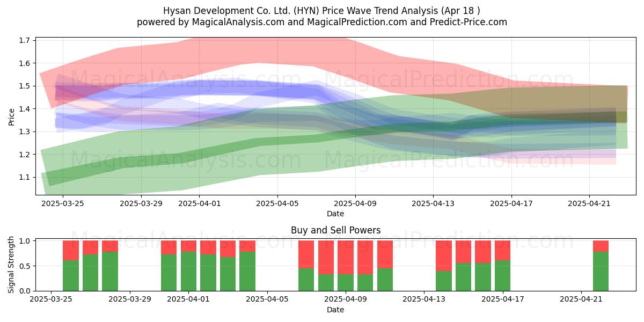Click the 2025-04-01 tick under the price chart
Viewport: 644px width, 322px height.
coord(199,203)
